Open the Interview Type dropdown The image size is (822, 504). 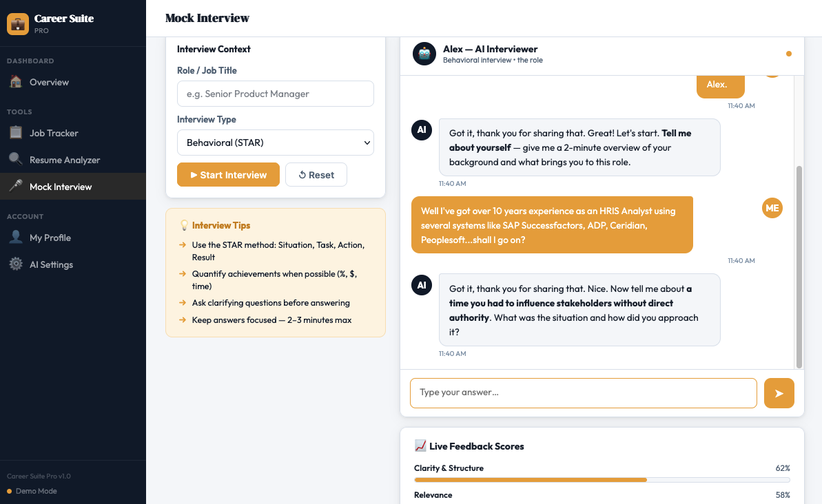click(275, 142)
